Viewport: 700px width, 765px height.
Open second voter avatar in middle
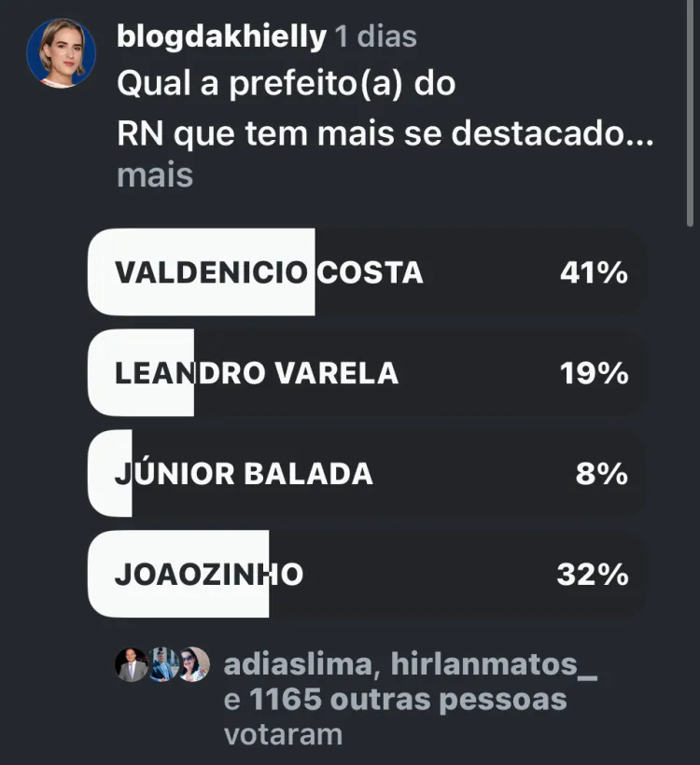coord(162,664)
